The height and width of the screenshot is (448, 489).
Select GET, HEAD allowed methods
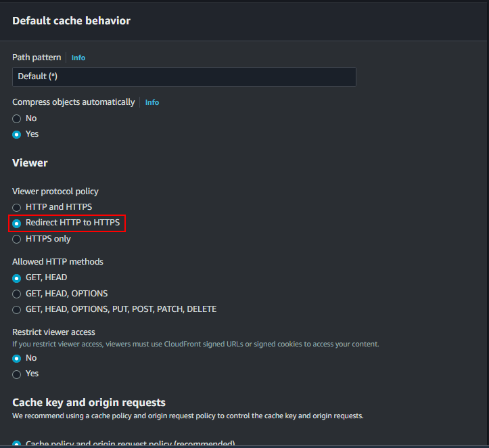click(x=17, y=277)
